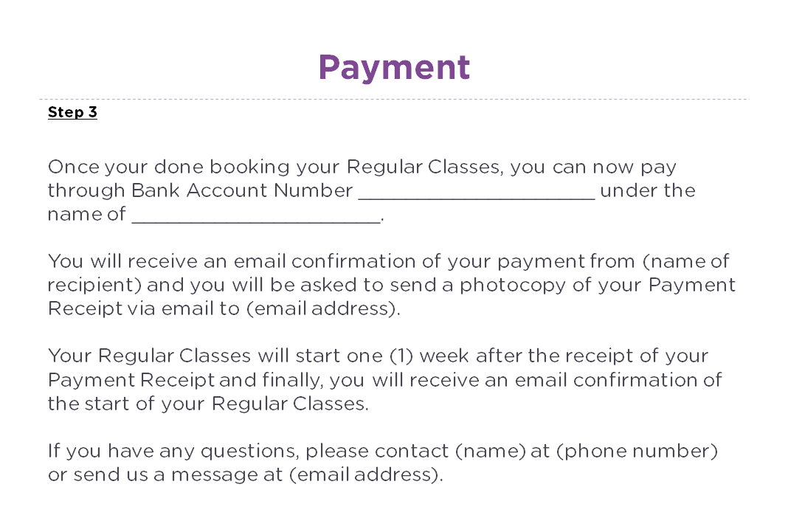Click the '(1)' numeral in third paragraph
Viewport: 788px width, 532px height.
[x=401, y=356]
